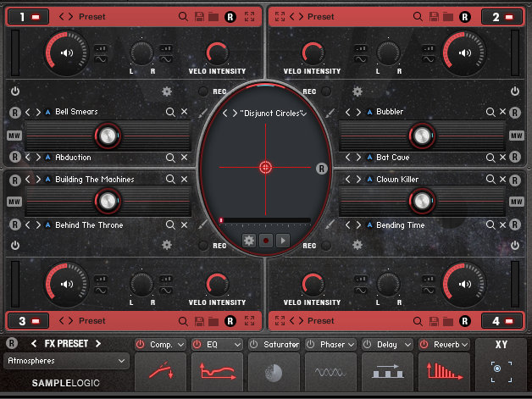The width and height of the screenshot is (532, 399).
Task: Play the recorded XY motion
Action: 283,241
